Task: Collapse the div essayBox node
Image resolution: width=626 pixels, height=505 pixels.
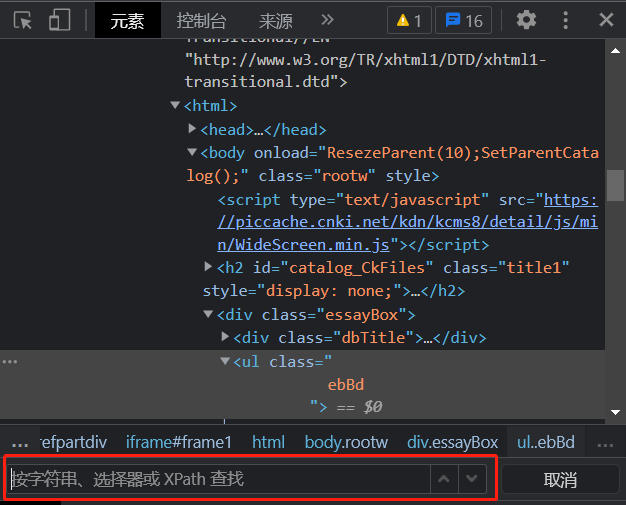Action: point(208,314)
